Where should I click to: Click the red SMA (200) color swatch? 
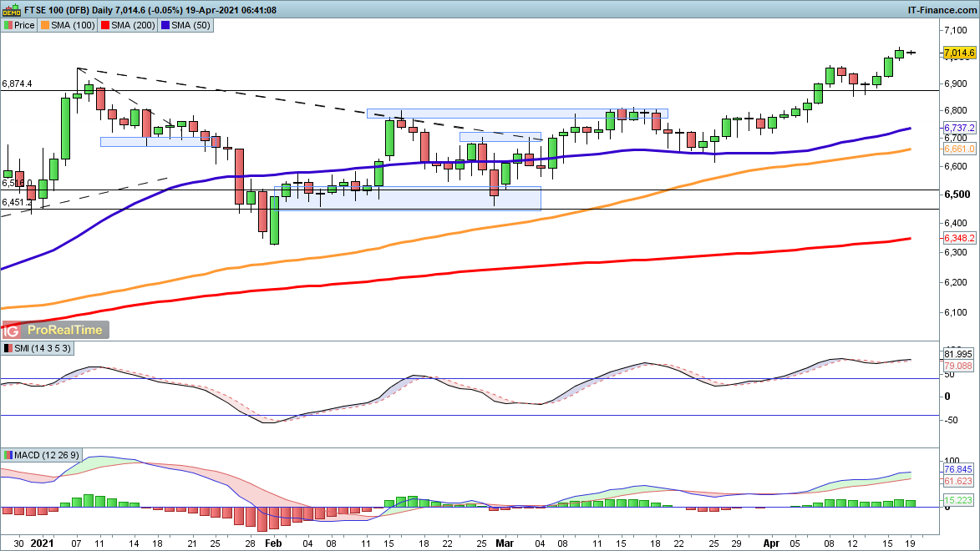[107, 25]
